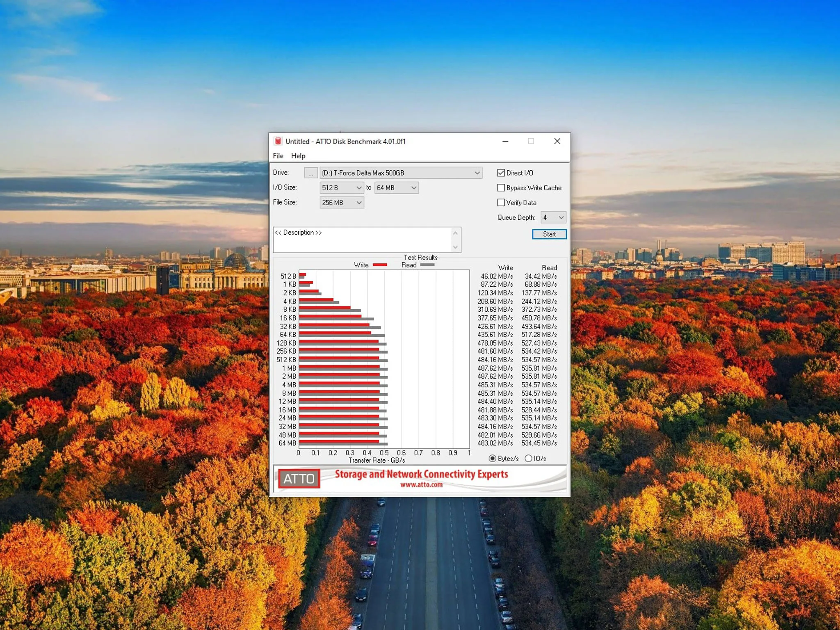840x630 pixels.
Task: Click the 64 MB row label in chart
Action: coord(287,443)
